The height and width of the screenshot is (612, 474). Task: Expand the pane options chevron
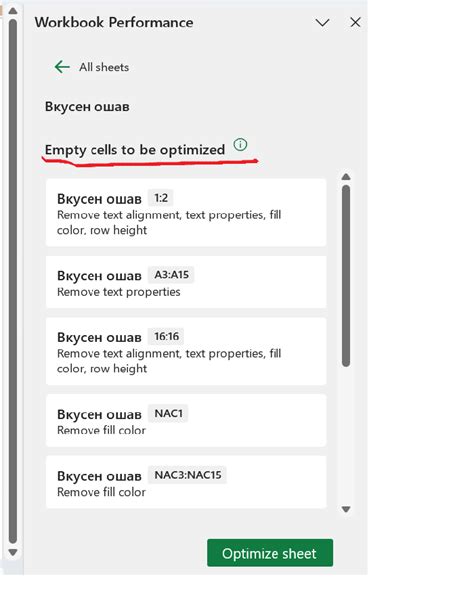point(323,23)
